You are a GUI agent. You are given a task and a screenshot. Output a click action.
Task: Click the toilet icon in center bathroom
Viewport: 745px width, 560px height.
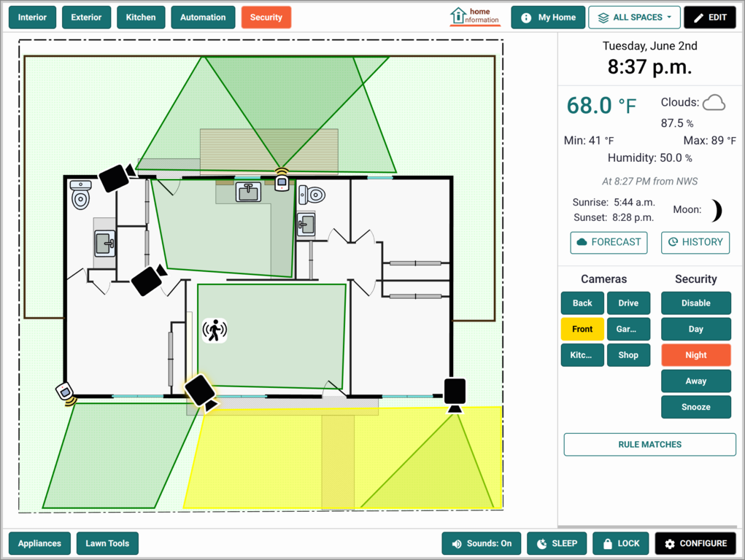[312, 194]
